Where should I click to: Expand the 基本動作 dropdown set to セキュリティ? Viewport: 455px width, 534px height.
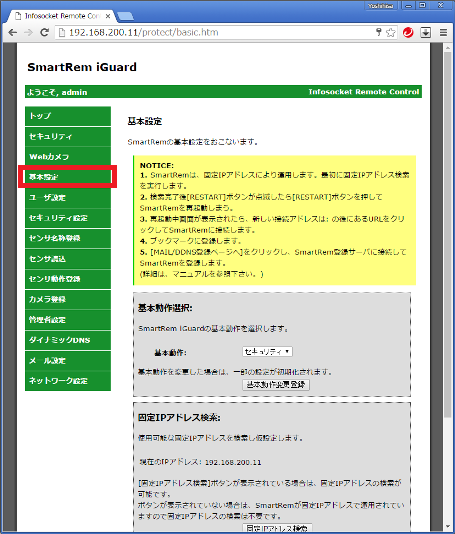click(267, 351)
